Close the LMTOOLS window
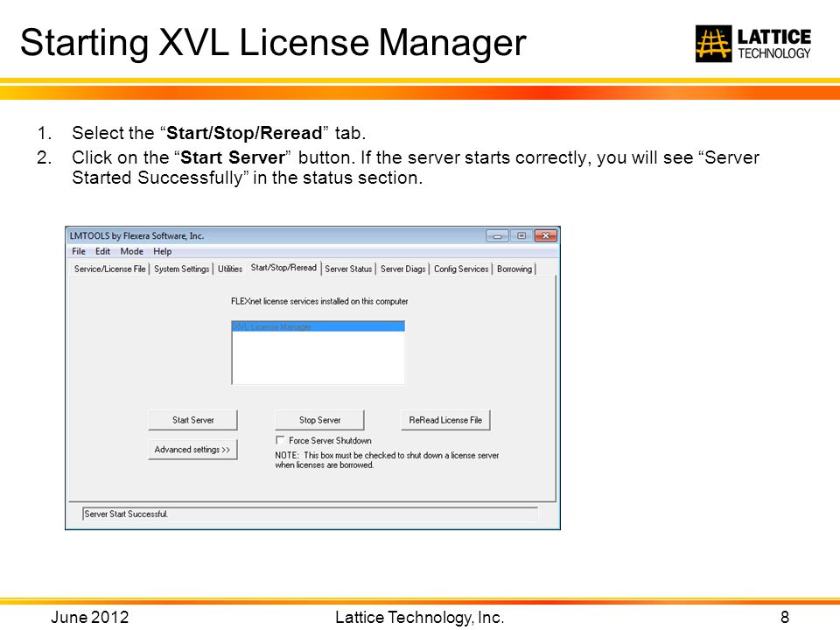The height and width of the screenshot is (630, 840). coord(546,235)
